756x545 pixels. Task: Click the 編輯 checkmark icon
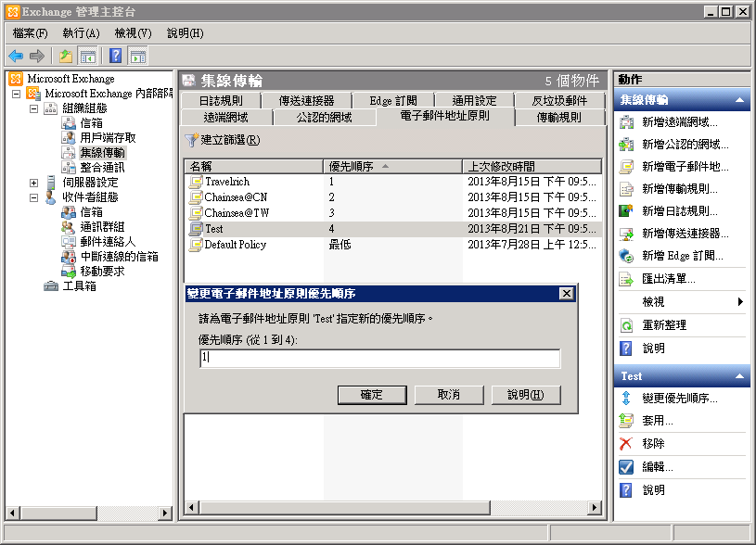point(626,467)
